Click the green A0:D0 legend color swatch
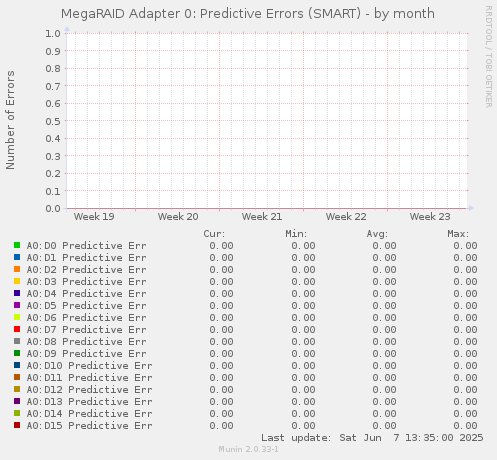497x460 pixels. tap(17, 245)
